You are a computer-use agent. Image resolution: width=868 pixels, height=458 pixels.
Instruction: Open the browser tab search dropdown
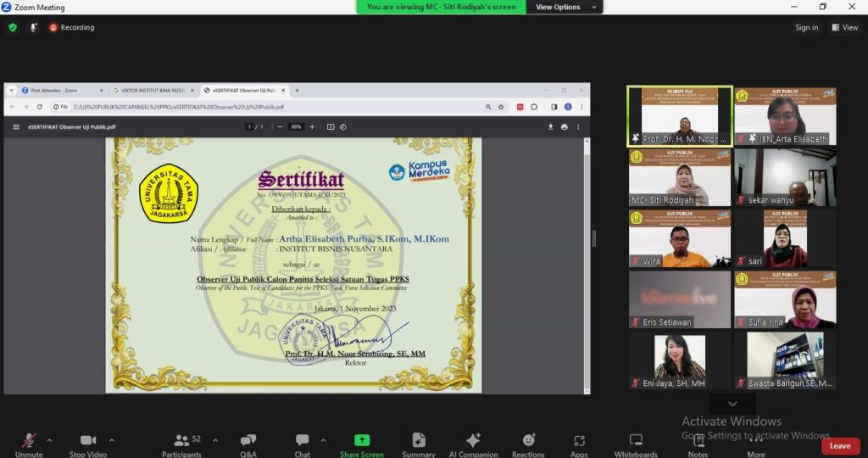(11, 90)
